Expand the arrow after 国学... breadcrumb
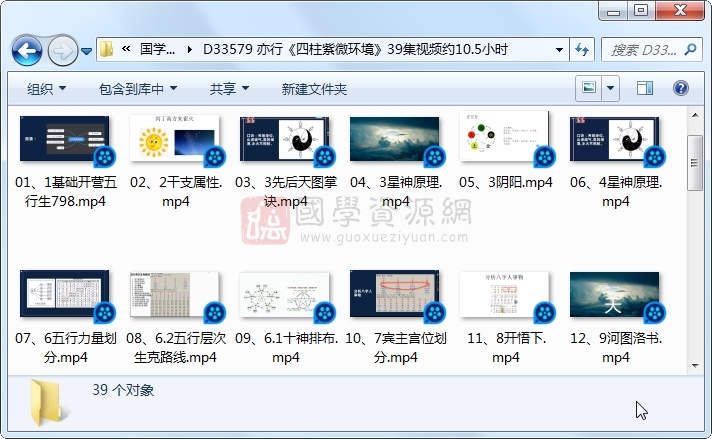712x439 pixels. point(189,49)
